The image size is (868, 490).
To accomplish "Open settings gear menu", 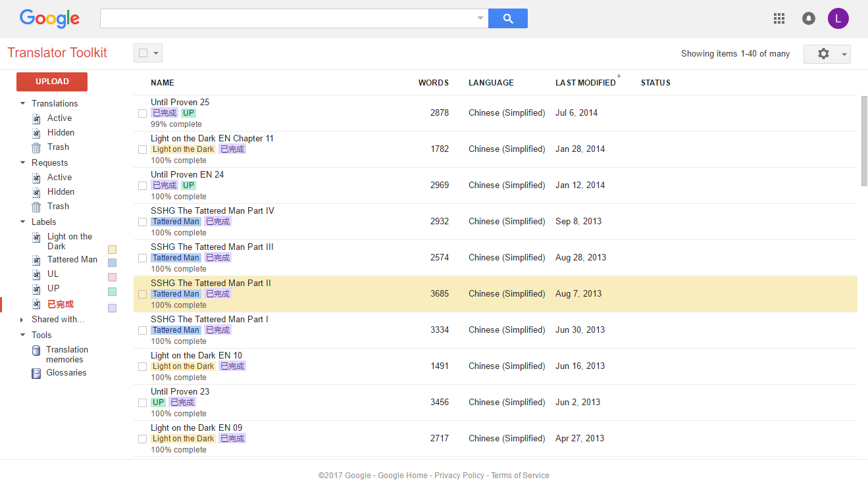I will [x=827, y=54].
